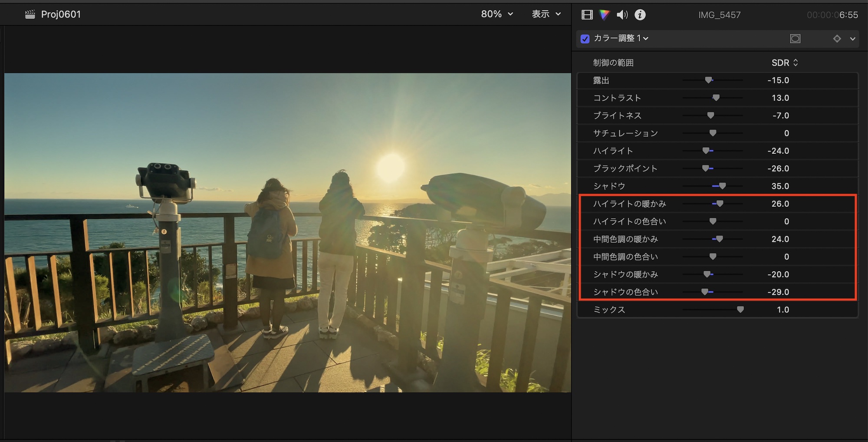Click the ミックス slider handle
This screenshot has width=868, height=442.
(x=740, y=310)
